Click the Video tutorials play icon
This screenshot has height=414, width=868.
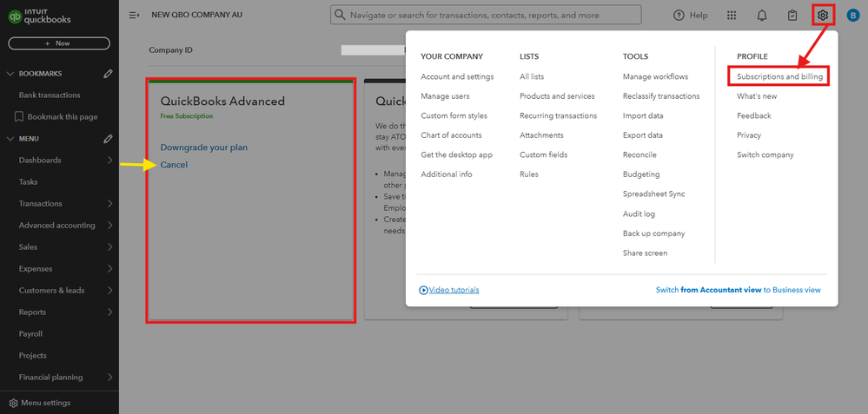click(x=424, y=290)
